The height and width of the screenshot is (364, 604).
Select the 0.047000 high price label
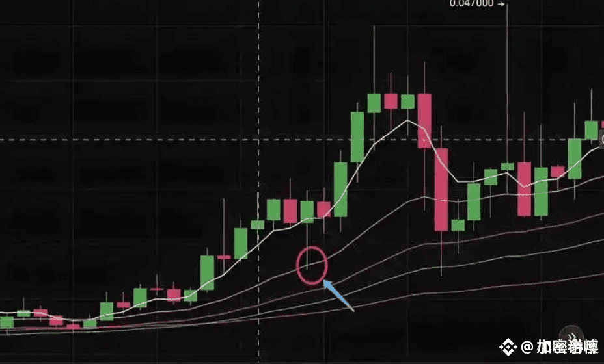[472, 3]
